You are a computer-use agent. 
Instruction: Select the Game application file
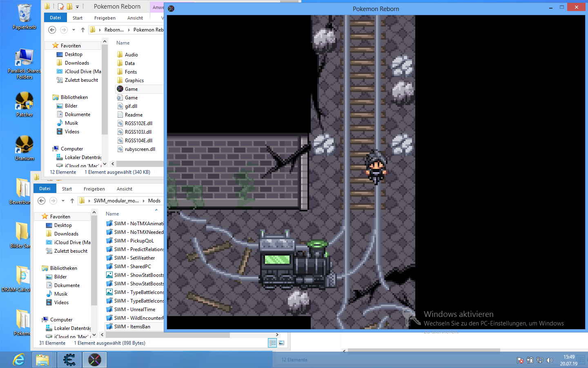tap(131, 89)
